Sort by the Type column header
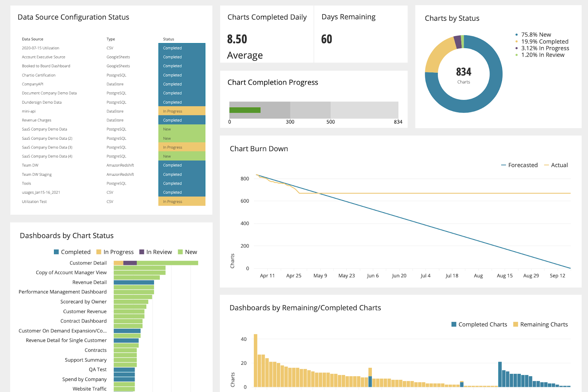The width and height of the screenshot is (588, 392). point(111,39)
